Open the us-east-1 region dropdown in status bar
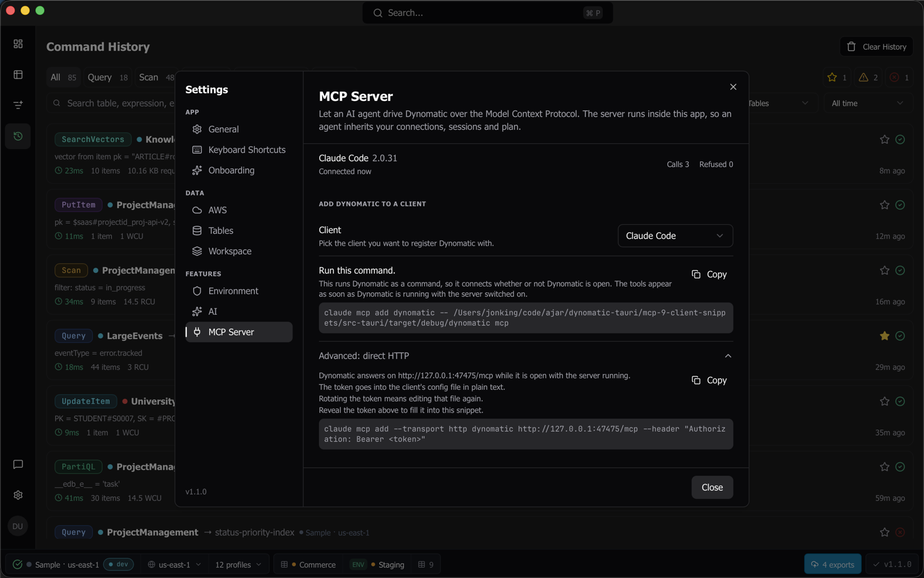The width and height of the screenshot is (924, 578). [x=175, y=565]
